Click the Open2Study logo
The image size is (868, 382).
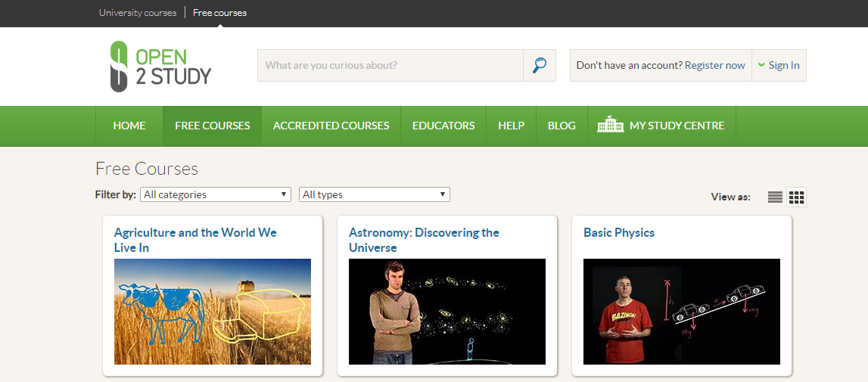tap(160, 66)
